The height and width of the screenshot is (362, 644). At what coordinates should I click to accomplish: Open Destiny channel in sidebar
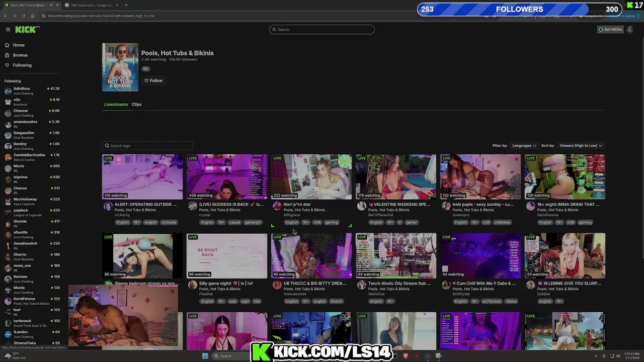coord(32,146)
